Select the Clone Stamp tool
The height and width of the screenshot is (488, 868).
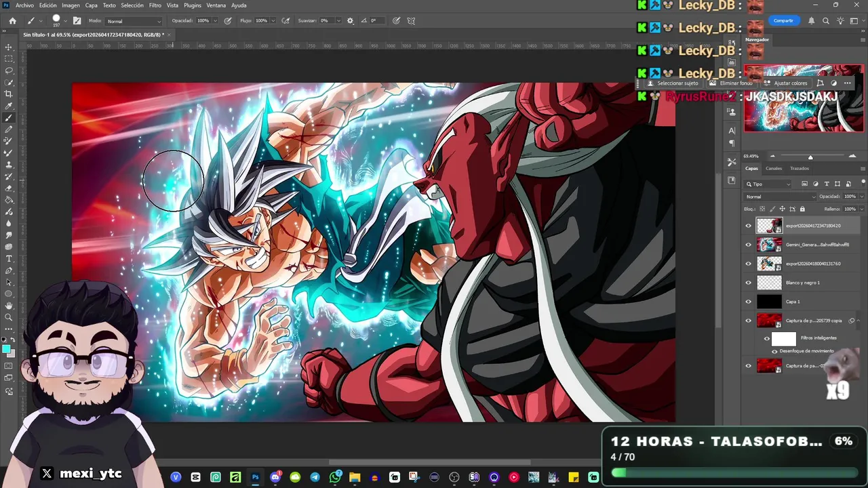tap(9, 165)
